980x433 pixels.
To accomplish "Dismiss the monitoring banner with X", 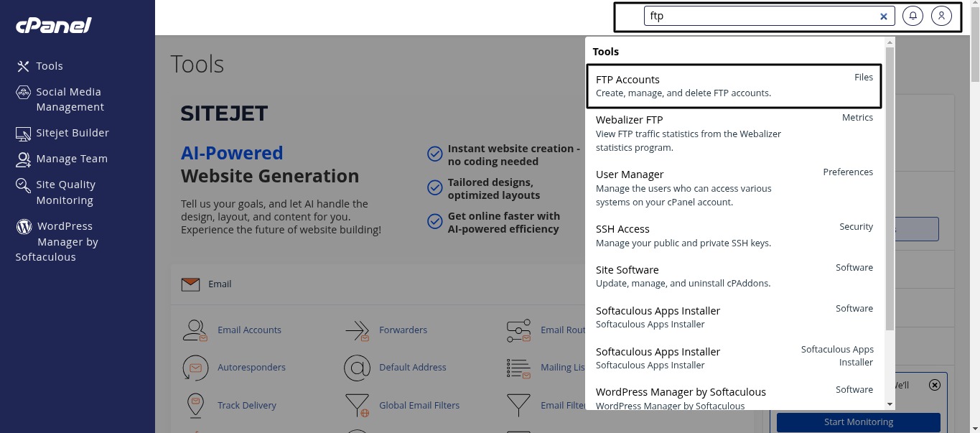I will [x=934, y=385].
